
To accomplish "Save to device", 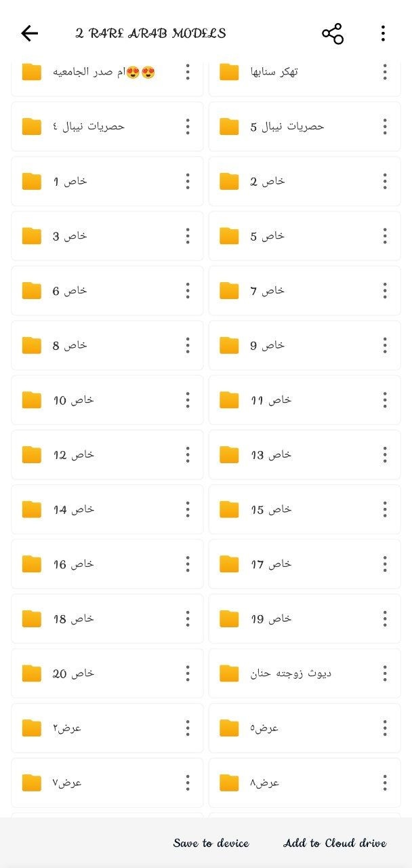I will point(211,843).
